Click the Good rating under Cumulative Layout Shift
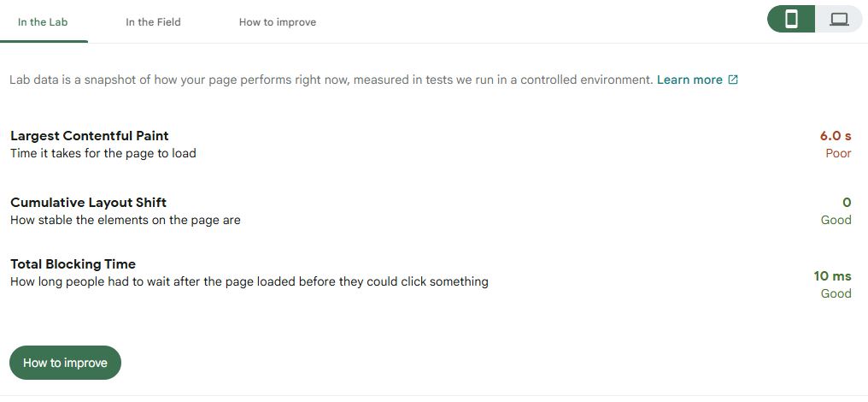This screenshot has height=402, width=868. pyautogui.click(x=836, y=220)
